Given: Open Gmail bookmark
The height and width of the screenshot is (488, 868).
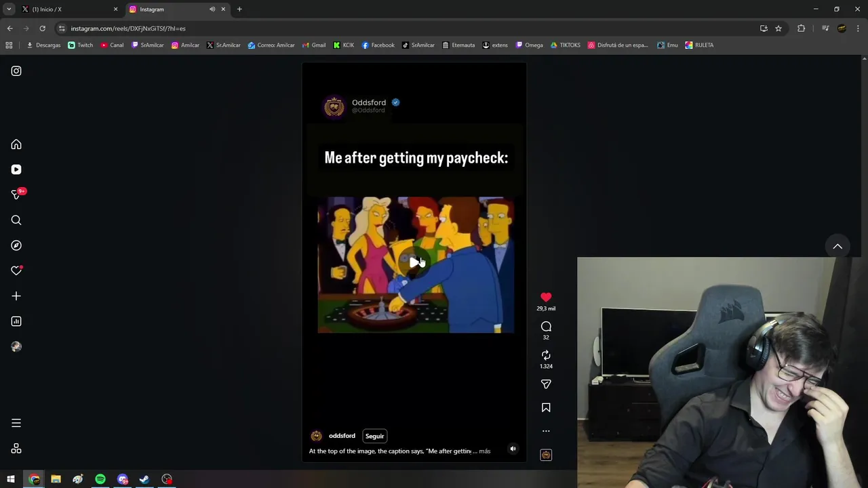Looking at the screenshot, I should click(313, 45).
